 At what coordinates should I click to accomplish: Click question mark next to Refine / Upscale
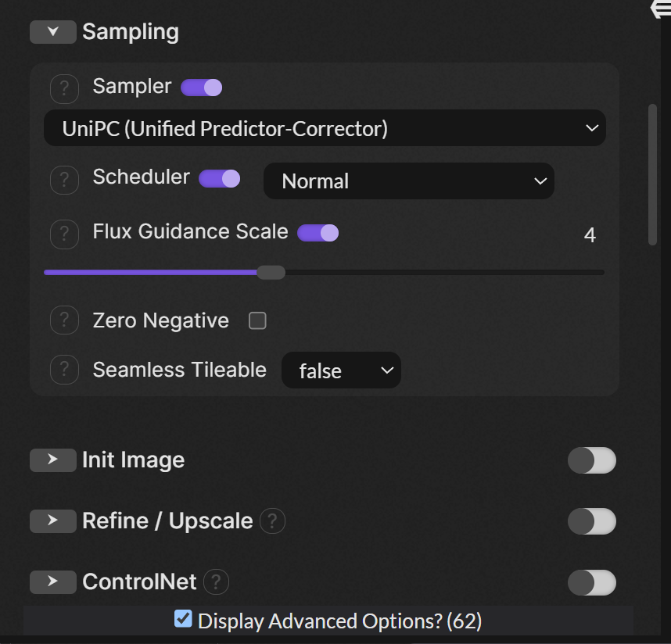coord(272,521)
